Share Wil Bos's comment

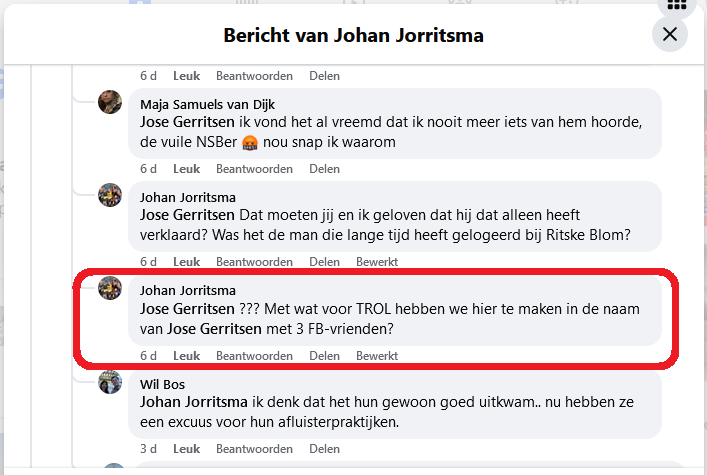click(x=324, y=449)
